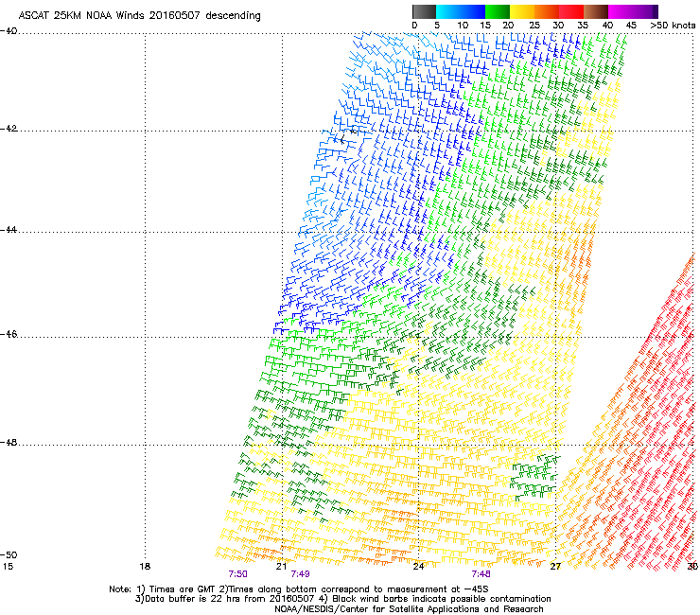Image resolution: width=700 pixels, height=615 pixels.
Task: Click the note line starting 'Times are GMT'
Action: tap(299, 589)
